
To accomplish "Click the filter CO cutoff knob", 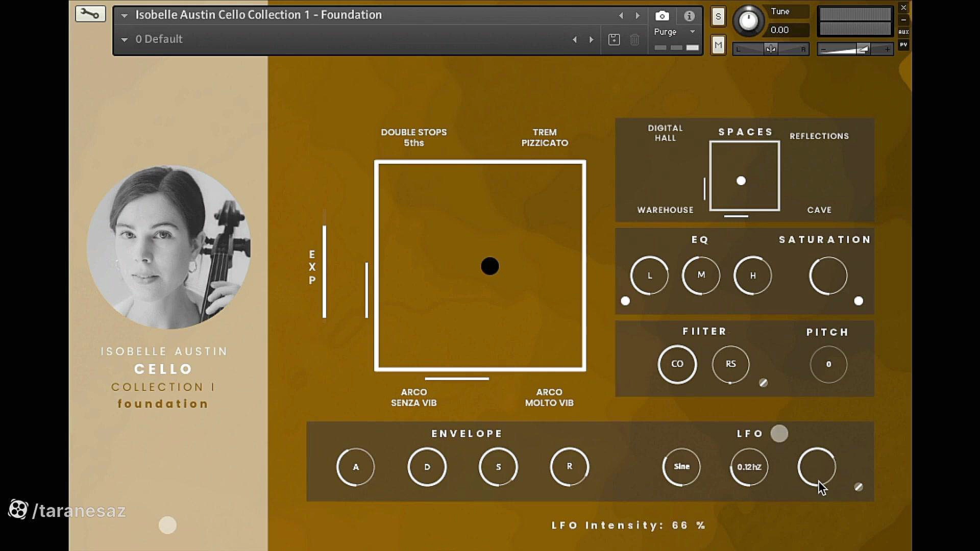I will pyautogui.click(x=677, y=364).
